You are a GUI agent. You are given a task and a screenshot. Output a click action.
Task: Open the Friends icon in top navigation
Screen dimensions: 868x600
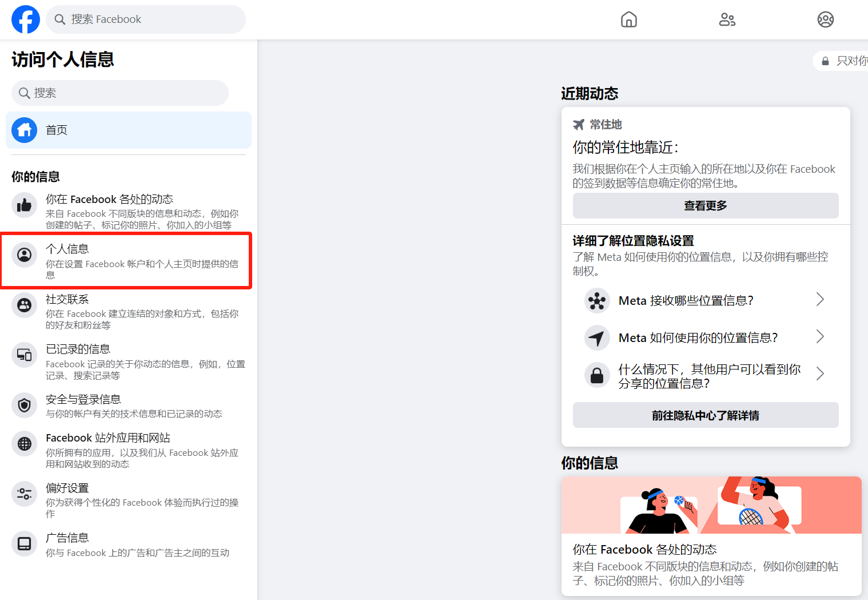727,19
